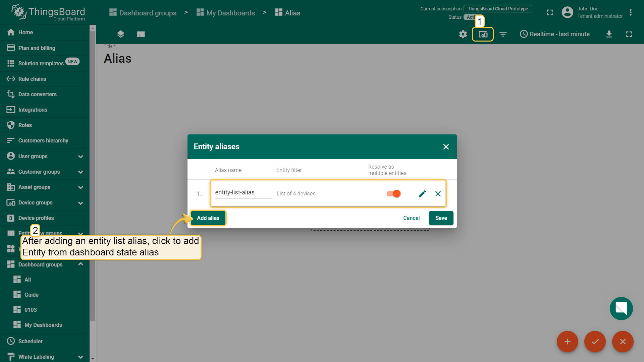Open Plan and billing
The width and height of the screenshot is (644, 362).
(x=45, y=48)
